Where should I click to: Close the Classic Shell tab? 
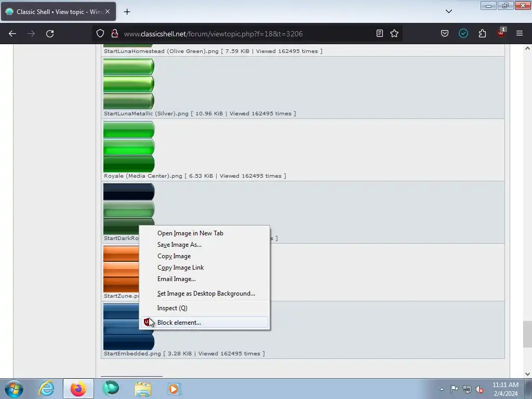[x=108, y=11]
